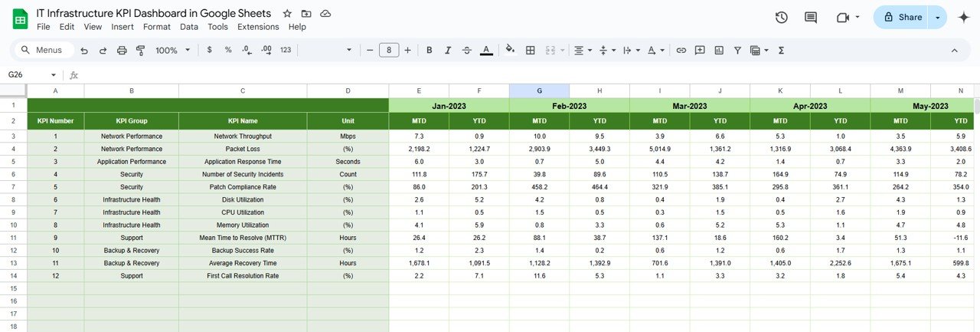
Task: Insert a comment icon
Action: click(700, 50)
